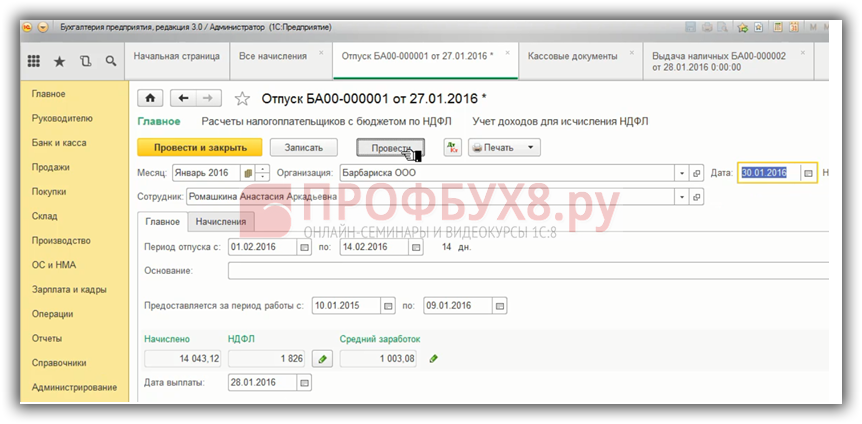Click the save diskette icon in title bar
The width and height of the screenshot is (862, 424).
click(691, 27)
